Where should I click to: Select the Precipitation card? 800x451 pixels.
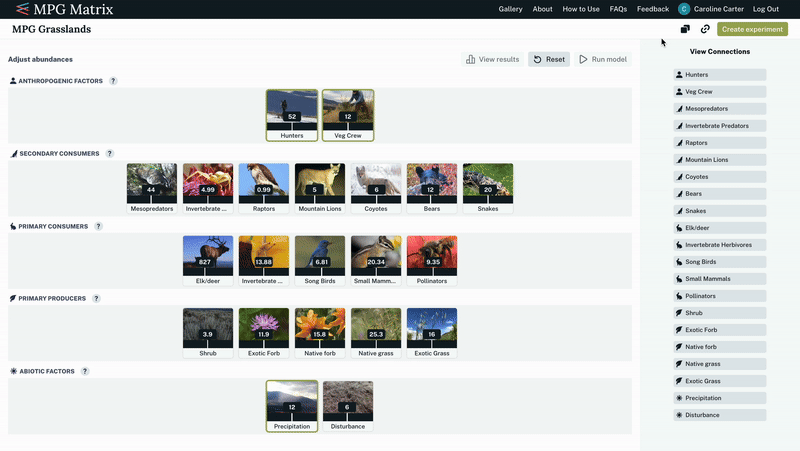point(292,406)
